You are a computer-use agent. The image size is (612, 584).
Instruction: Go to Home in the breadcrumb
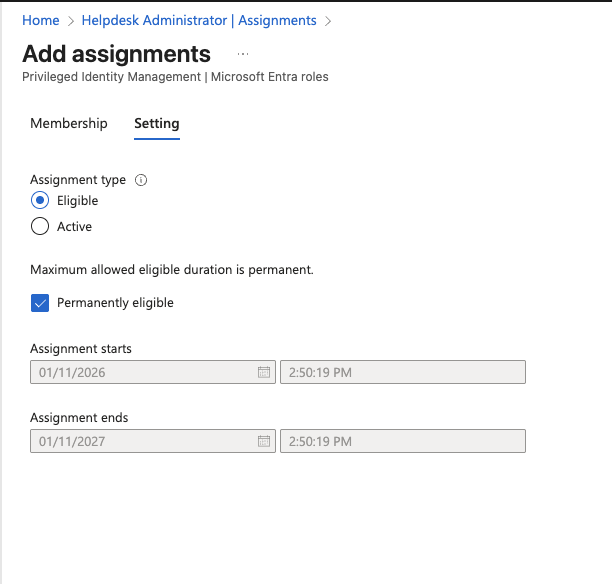click(x=40, y=20)
